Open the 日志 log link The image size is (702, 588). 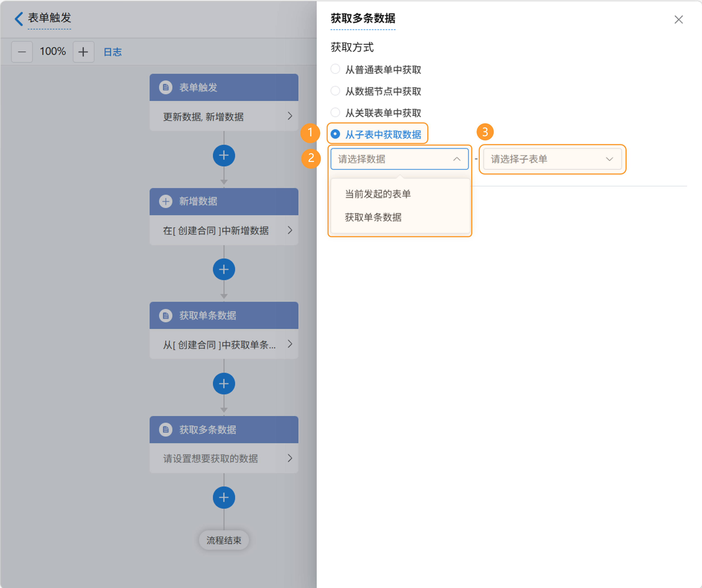113,52
